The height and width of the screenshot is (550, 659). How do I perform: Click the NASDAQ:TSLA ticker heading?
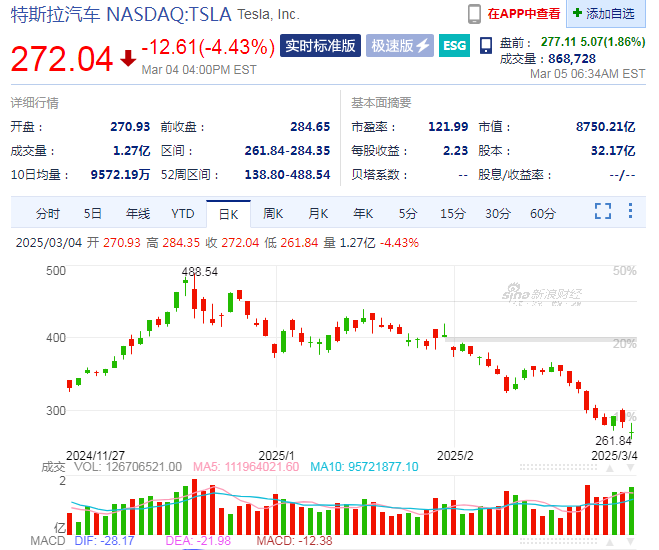(169, 14)
